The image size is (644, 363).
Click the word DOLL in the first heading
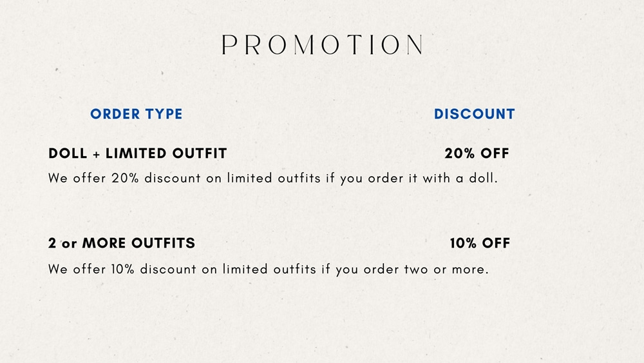click(68, 153)
